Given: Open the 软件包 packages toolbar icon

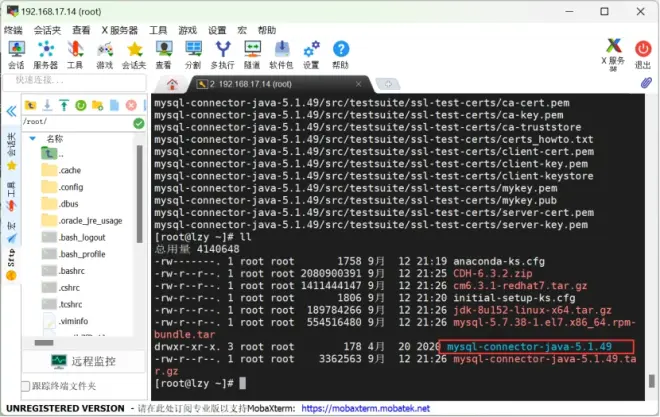Looking at the screenshot, I should (281, 55).
